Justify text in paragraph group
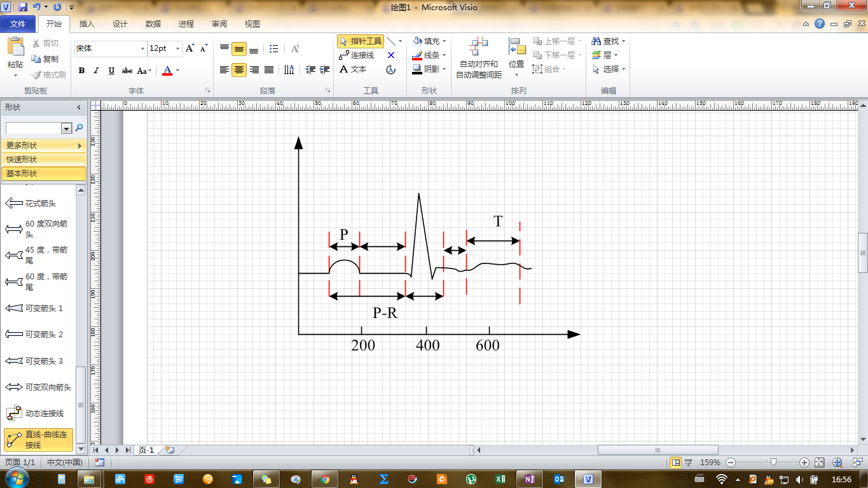This screenshot has width=868, height=488. (x=269, y=70)
